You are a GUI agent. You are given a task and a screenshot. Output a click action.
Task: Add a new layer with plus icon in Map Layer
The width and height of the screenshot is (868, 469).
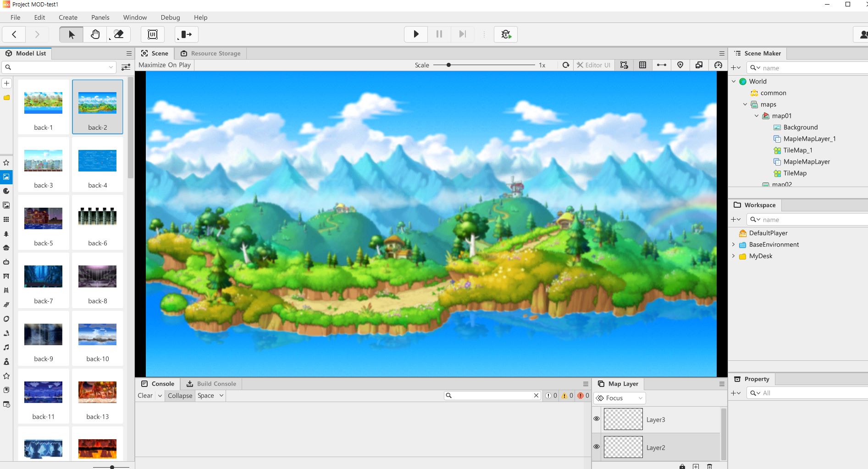[x=696, y=467]
